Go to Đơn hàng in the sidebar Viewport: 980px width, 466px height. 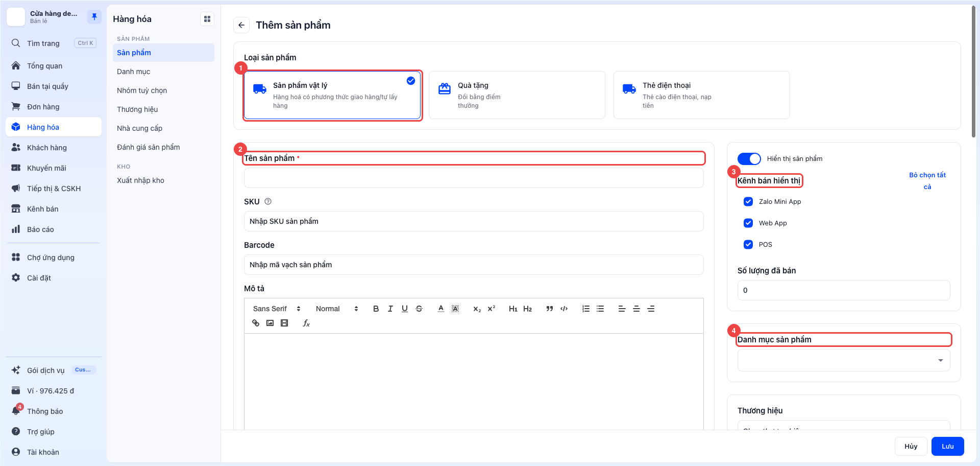click(x=54, y=107)
